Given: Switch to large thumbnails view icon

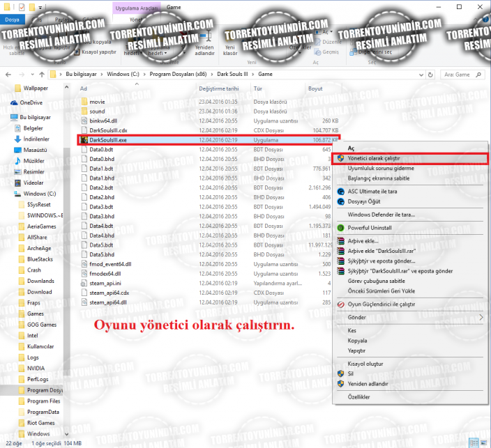Looking at the screenshot, I should click(x=484, y=443).
